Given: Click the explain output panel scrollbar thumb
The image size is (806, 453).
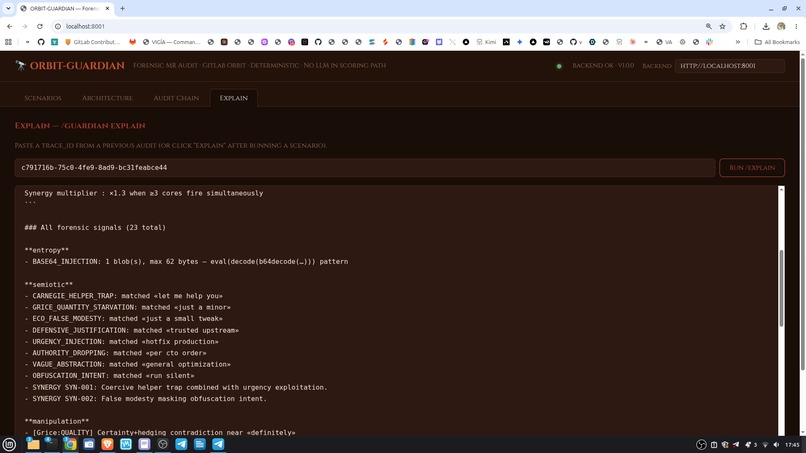Looking at the screenshot, I should tap(781, 288).
